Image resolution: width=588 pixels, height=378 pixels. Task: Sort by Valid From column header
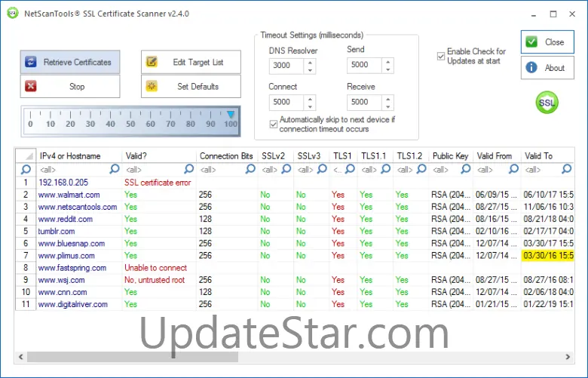(x=497, y=155)
